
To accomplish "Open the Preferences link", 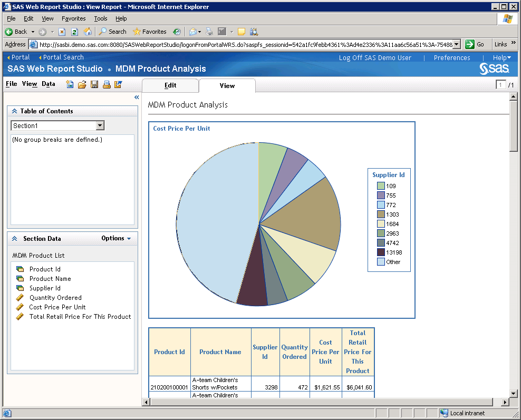I will pos(452,58).
